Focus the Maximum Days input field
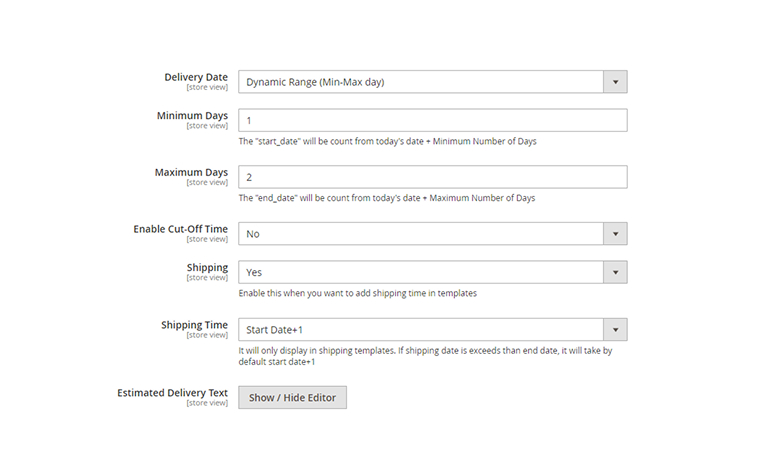 pos(432,177)
